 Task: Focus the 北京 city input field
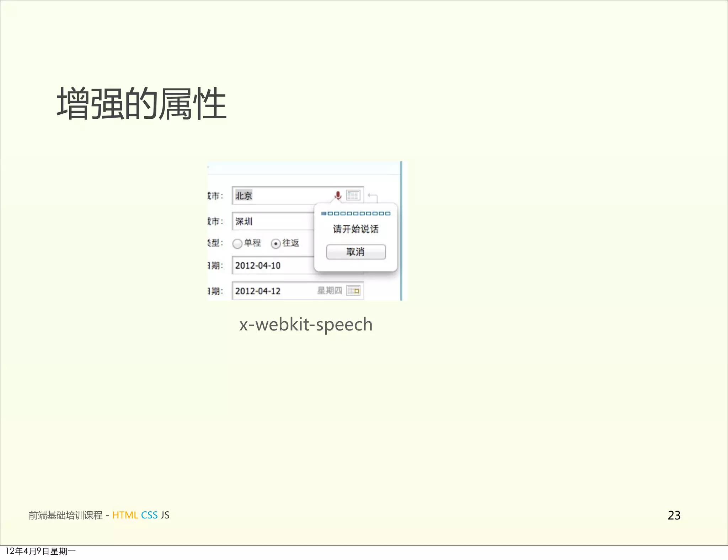click(298, 195)
